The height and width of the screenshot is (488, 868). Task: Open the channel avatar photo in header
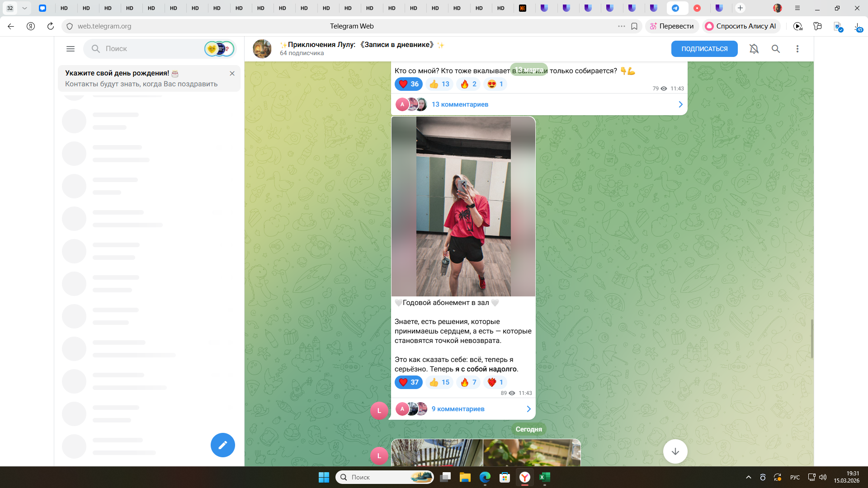click(262, 49)
